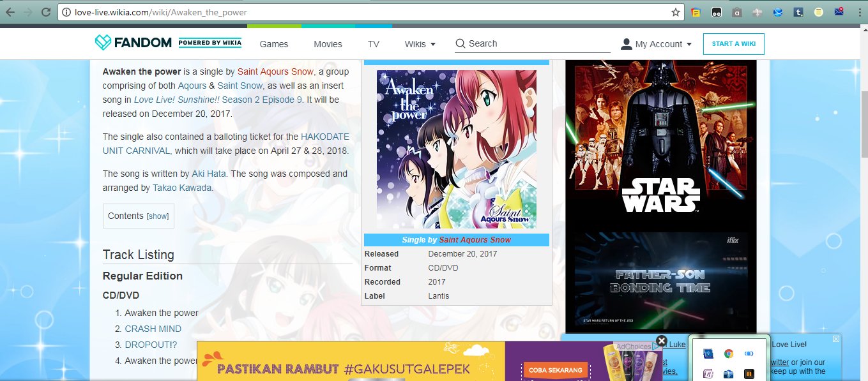This screenshot has height=381, width=868.
Task: Click the blue toolbox icon in tray popup
Action: (x=728, y=373)
